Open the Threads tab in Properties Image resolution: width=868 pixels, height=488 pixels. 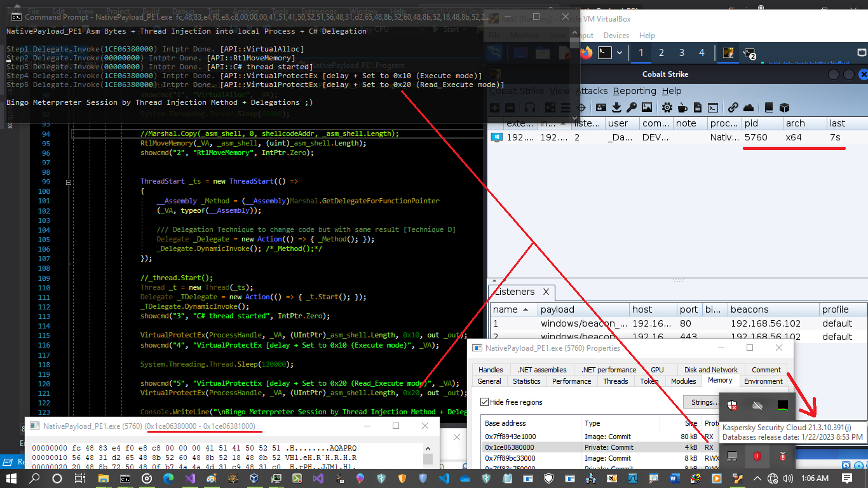pos(616,381)
